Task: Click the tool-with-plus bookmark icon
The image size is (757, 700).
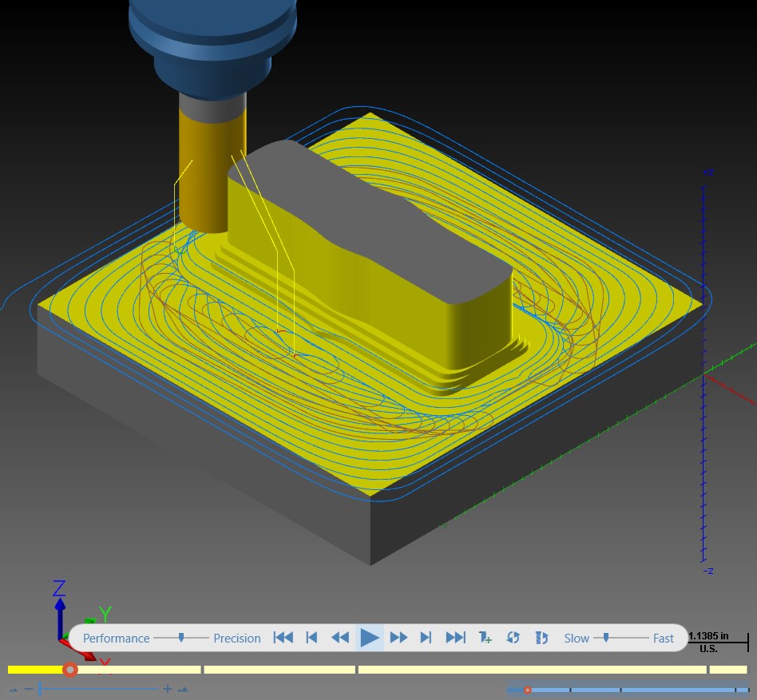Action: [x=485, y=638]
